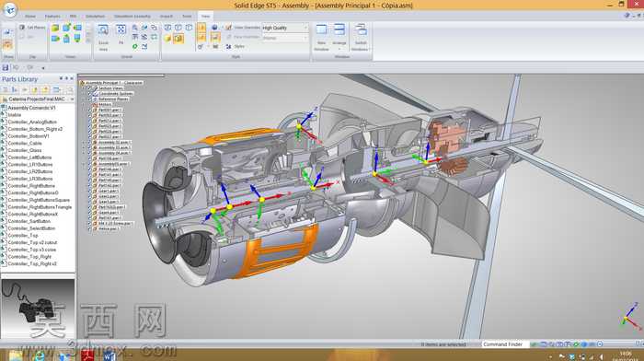Click Assembly Comando V1 in Parts Library
This screenshot has height=361, width=644.
click(31, 108)
